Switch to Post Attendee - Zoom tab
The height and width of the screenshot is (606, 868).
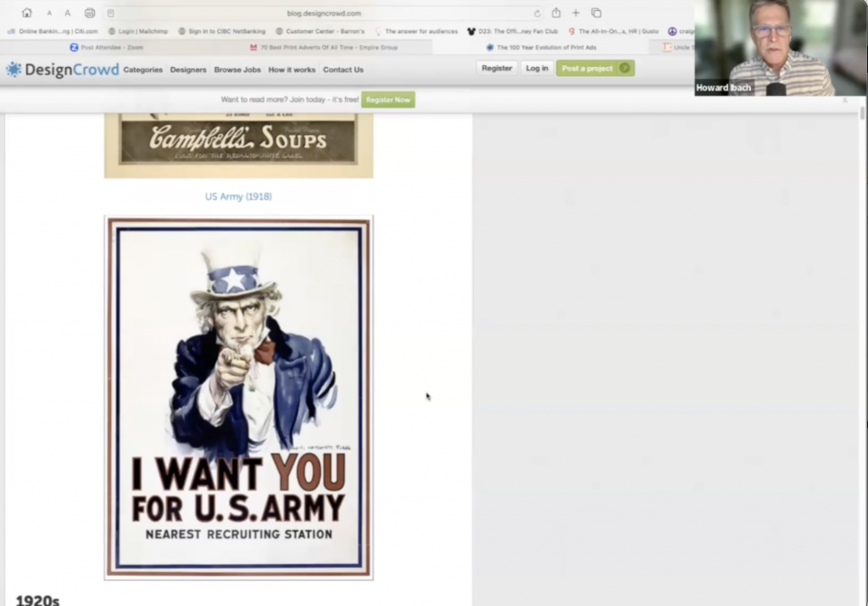[x=107, y=47]
